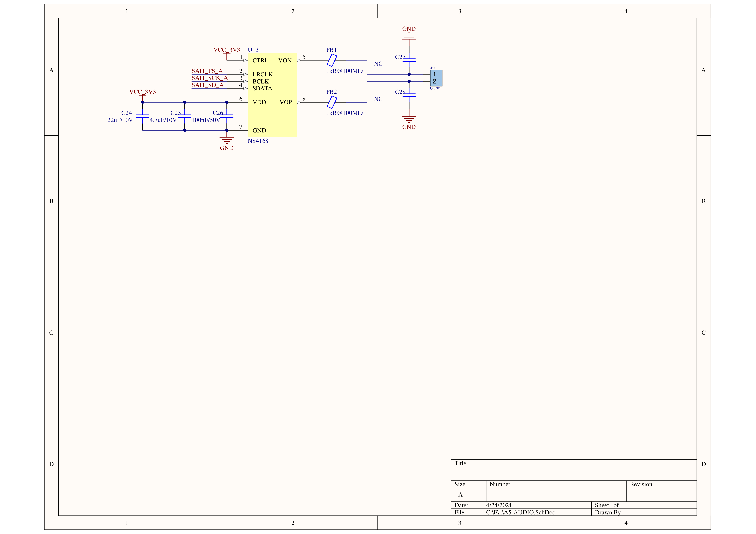Click the J11 designator label
This screenshot has height=534, width=756.
[x=433, y=68]
